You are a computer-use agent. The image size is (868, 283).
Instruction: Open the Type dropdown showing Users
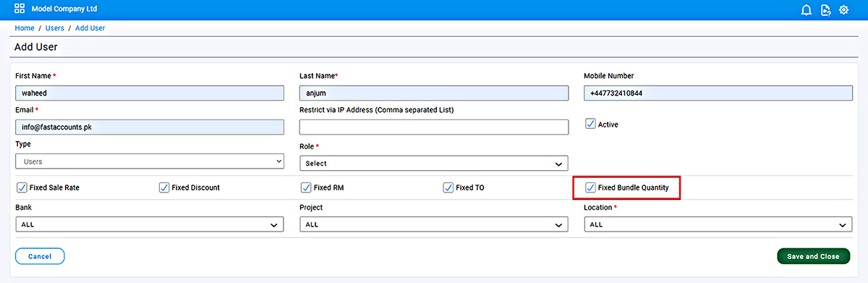[149, 162]
